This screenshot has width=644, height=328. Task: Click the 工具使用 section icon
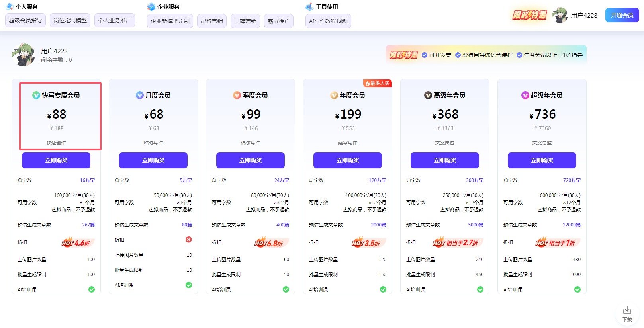[309, 7]
